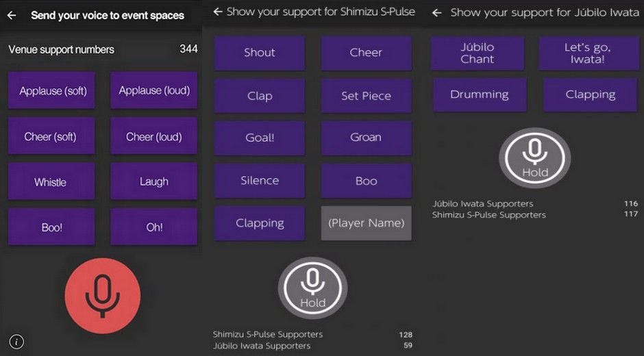Hold the microphone on Shimizu S-Pulse screen
Screen dimensions: 644x356
312,288
